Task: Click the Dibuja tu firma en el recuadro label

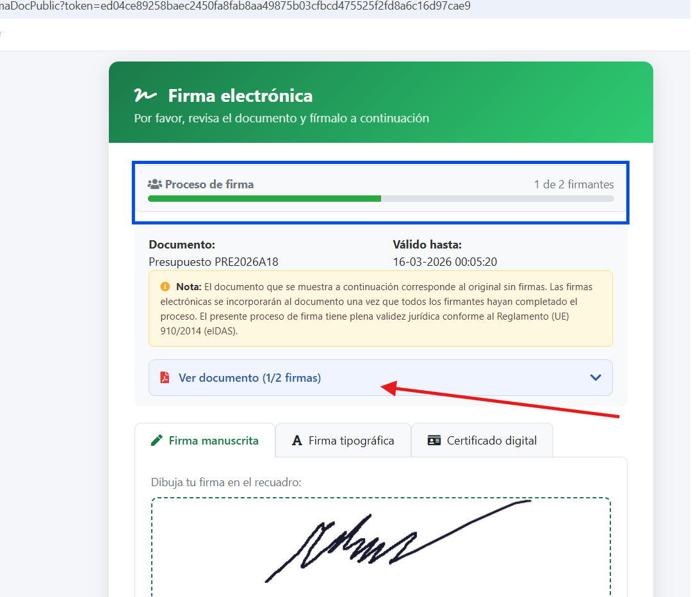Action: [x=226, y=482]
